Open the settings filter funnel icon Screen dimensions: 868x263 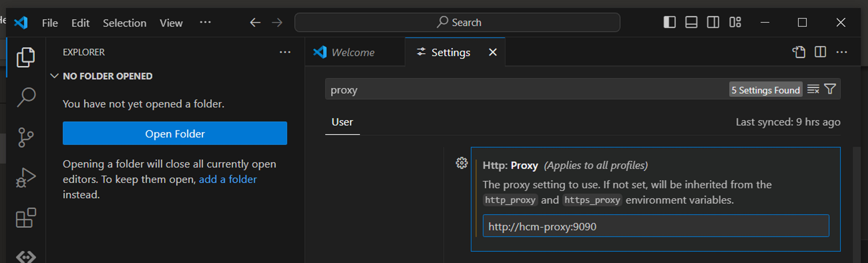[830, 89]
